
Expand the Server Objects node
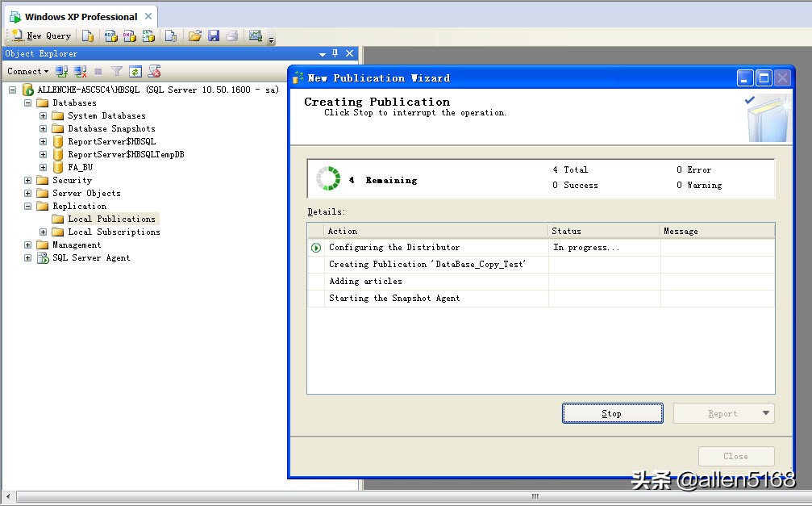28,194
